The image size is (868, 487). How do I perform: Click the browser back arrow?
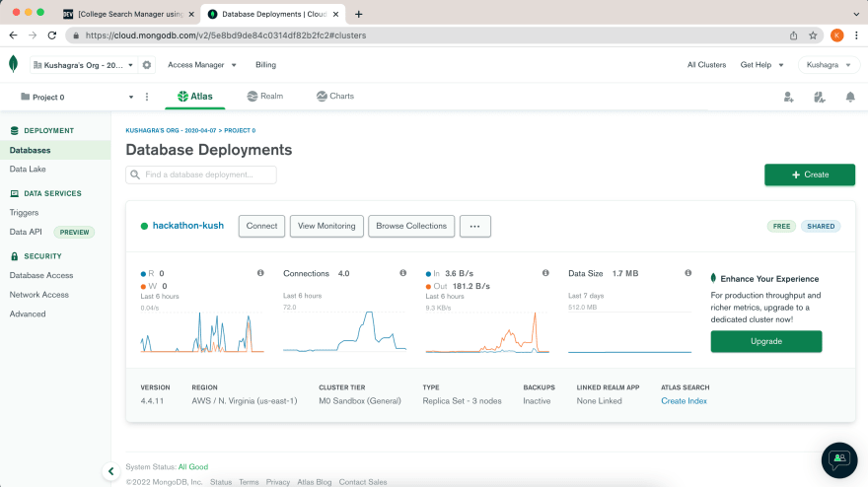click(x=13, y=35)
